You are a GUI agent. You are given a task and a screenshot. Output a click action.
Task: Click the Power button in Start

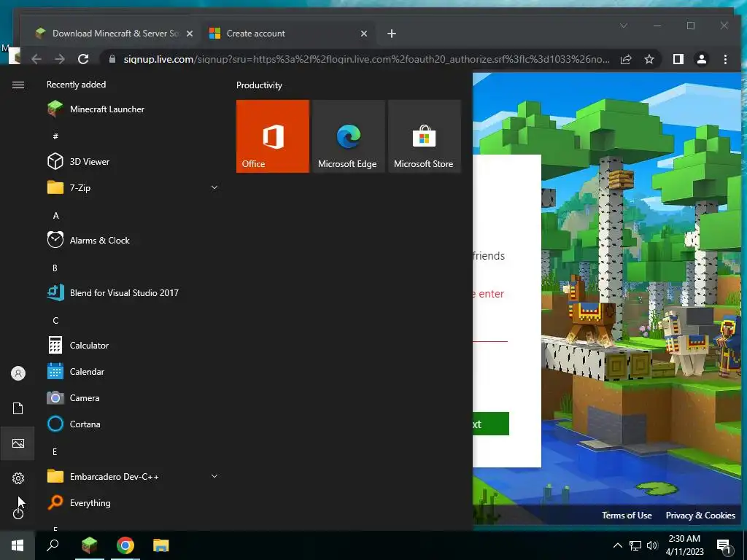pos(18,513)
